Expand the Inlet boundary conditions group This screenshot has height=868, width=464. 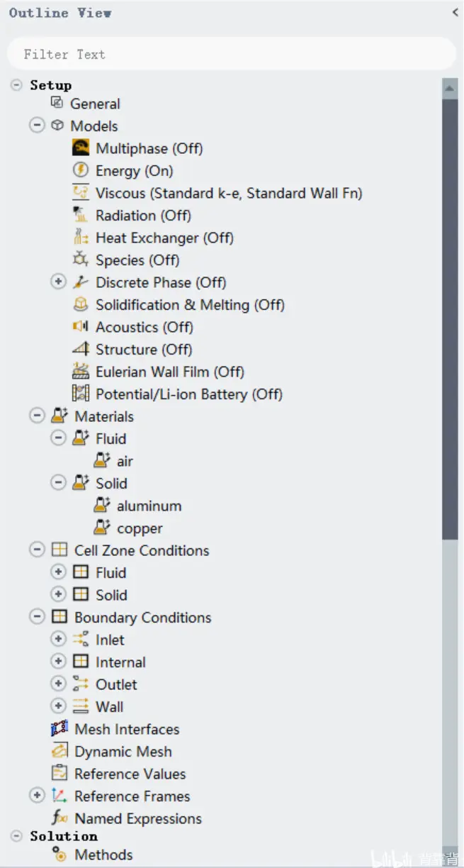click(x=58, y=640)
